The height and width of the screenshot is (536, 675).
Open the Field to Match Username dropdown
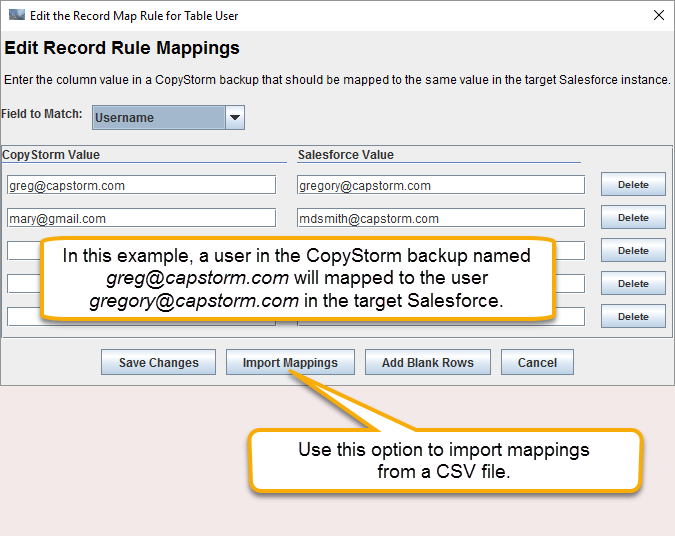(168, 118)
